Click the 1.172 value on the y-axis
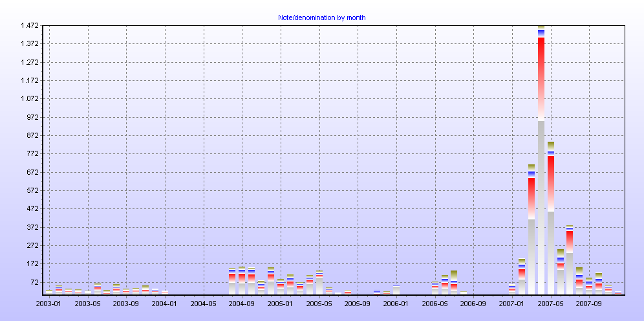The width and height of the screenshot is (644, 321). (29, 80)
